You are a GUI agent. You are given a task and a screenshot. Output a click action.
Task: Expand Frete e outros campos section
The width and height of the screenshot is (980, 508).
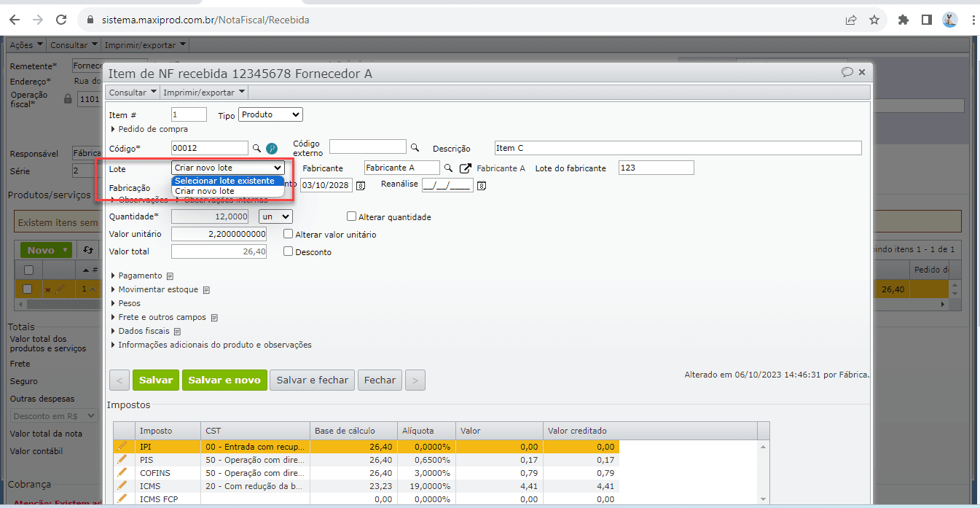point(158,318)
